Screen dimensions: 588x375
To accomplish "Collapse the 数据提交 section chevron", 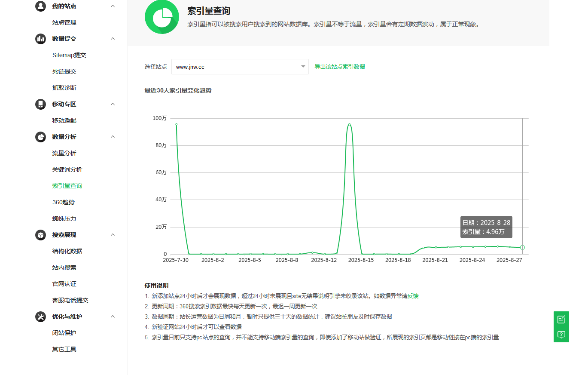I will tap(113, 39).
